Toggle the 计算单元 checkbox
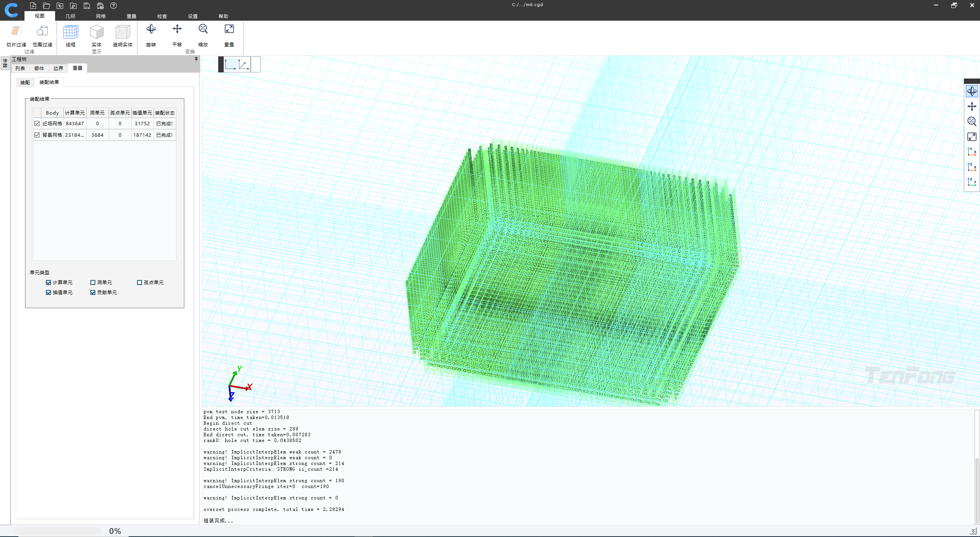980x537 pixels. point(48,283)
